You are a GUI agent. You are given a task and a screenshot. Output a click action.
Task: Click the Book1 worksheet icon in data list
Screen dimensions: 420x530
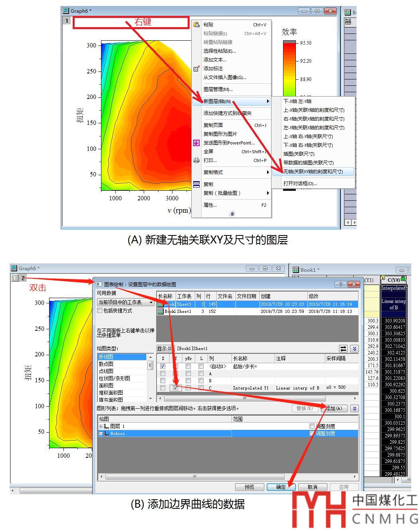point(160,304)
